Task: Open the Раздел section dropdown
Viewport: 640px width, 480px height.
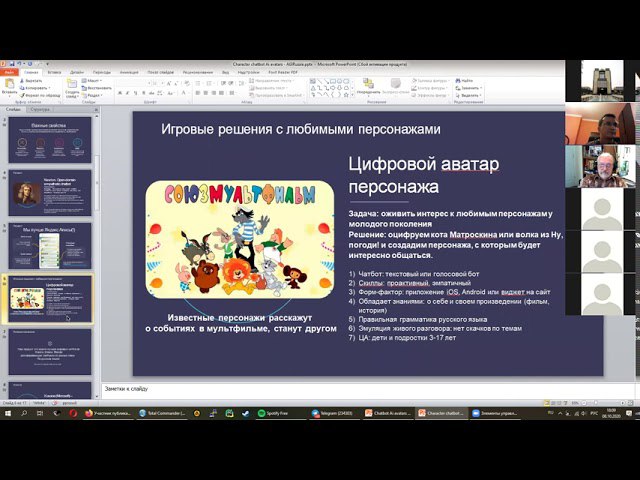Action: tap(92, 96)
